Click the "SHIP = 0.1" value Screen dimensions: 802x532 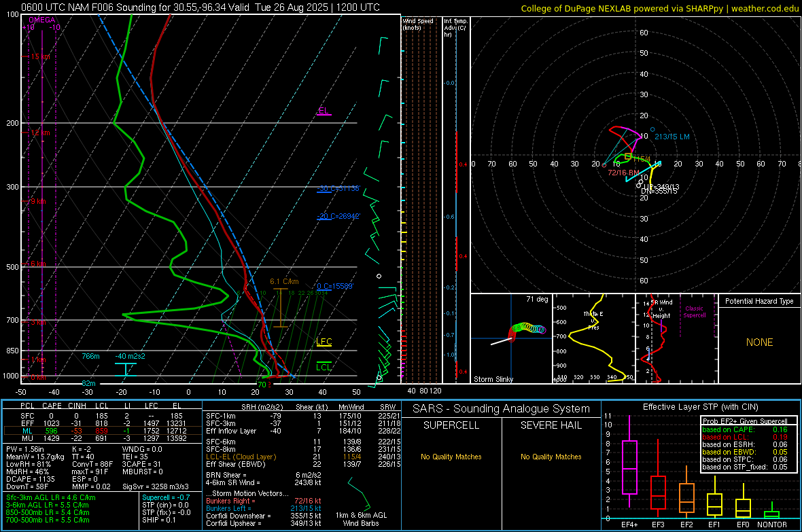click(158, 520)
